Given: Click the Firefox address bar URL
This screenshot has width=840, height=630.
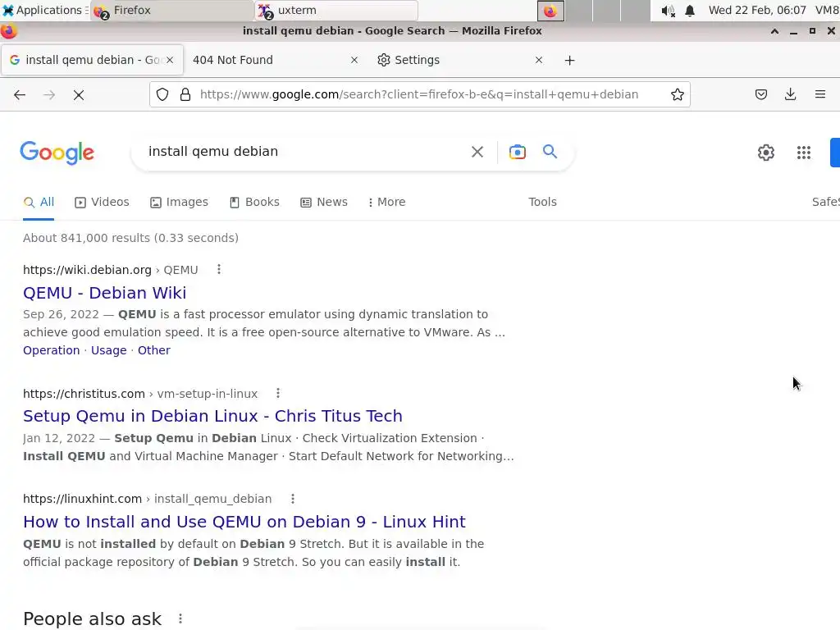Looking at the screenshot, I should coord(419,95).
